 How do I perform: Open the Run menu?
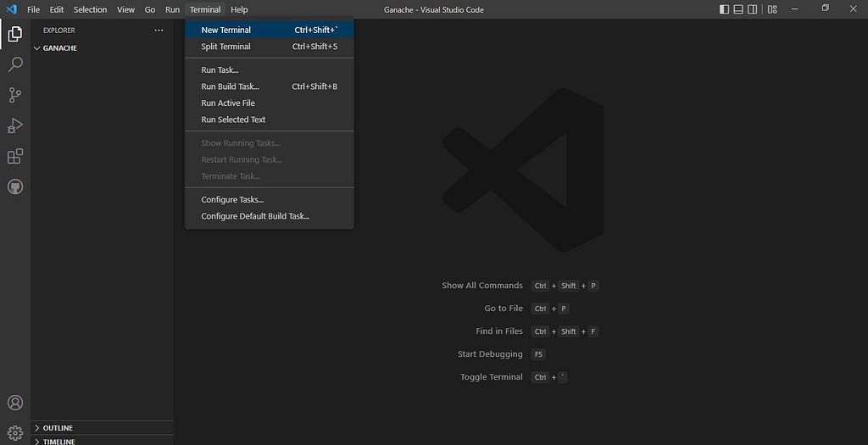[173, 9]
